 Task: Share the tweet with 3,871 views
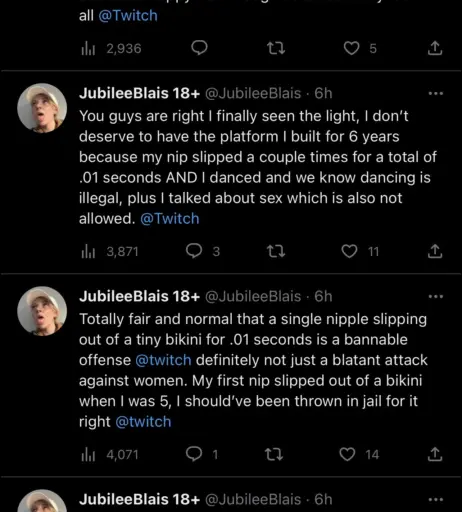[x=435, y=251]
